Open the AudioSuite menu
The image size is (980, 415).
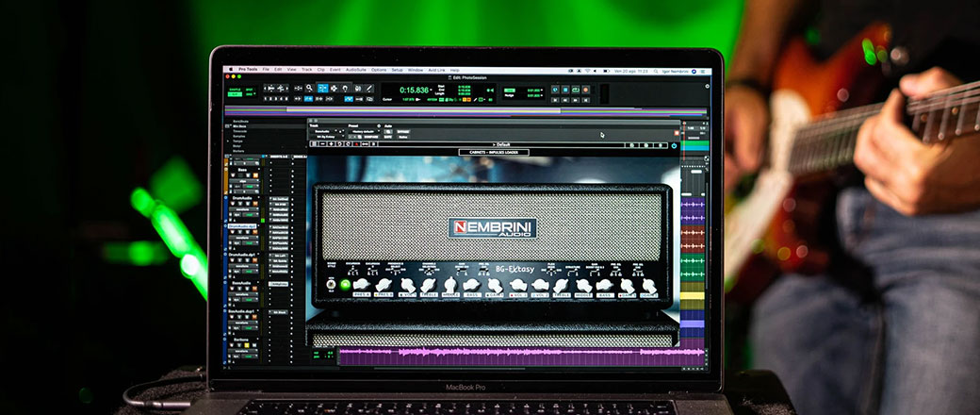click(x=356, y=70)
